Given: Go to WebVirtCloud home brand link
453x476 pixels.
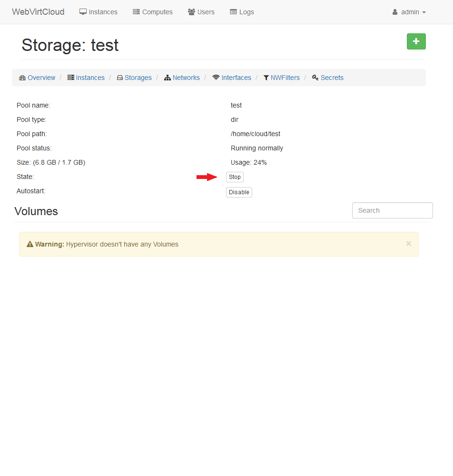Looking at the screenshot, I should 38,12.
